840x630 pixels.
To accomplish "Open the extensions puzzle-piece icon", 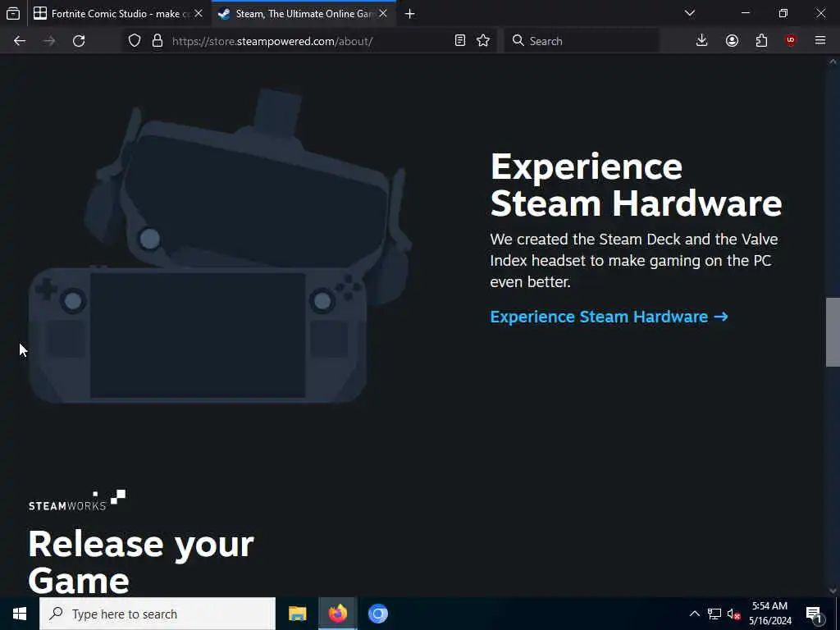I will click(761, 41).
